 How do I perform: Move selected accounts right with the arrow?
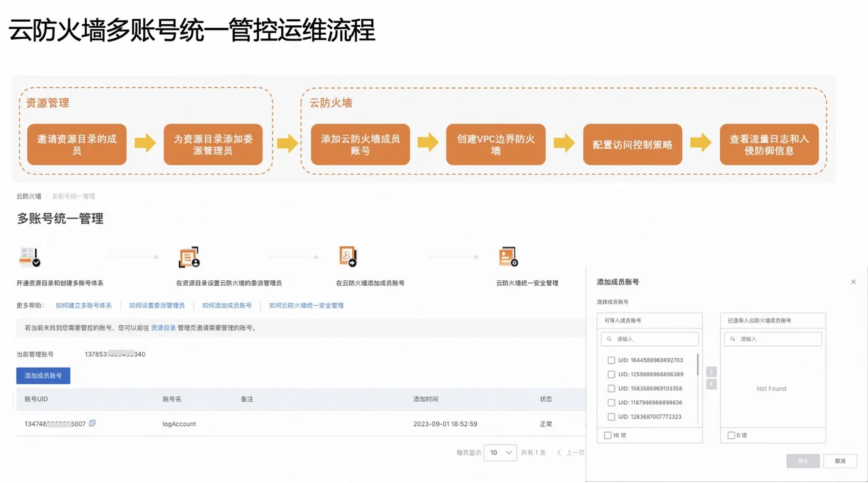point(711,371)
